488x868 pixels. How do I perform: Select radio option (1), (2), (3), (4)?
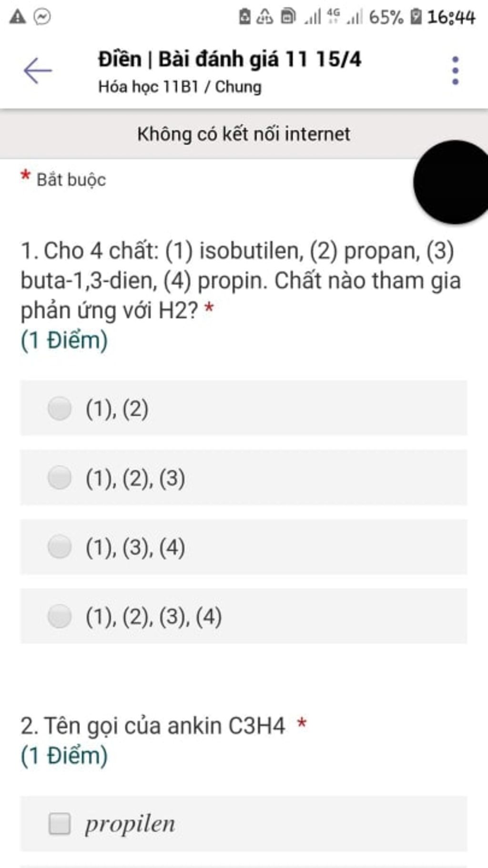click(x=244, y=616)
